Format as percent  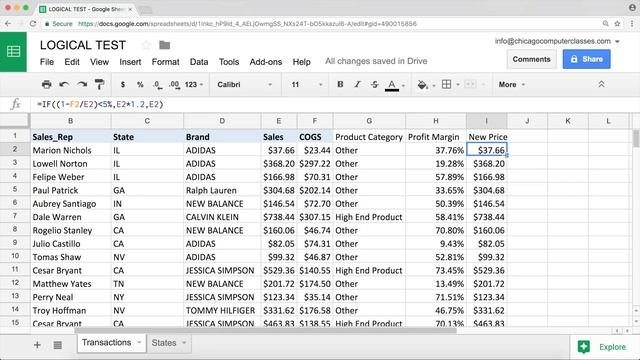140,84
